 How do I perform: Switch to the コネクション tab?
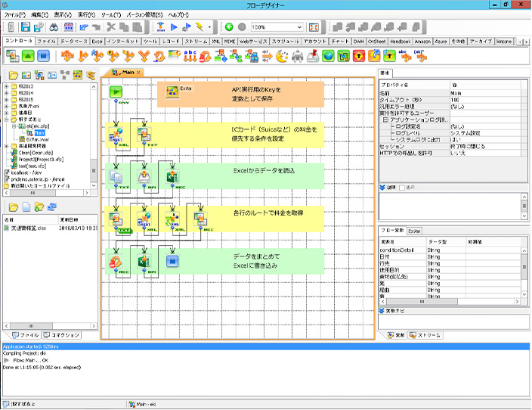coord(60,335)
